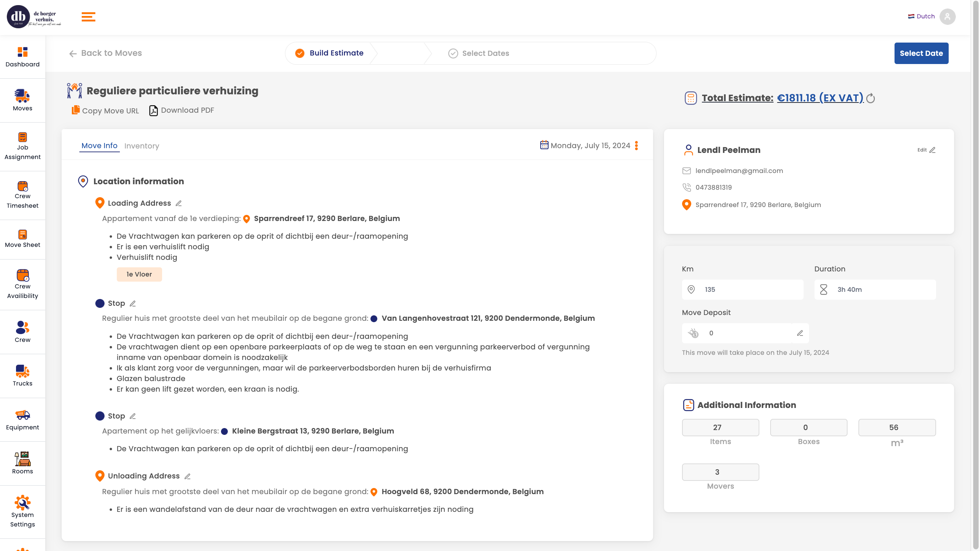Edit Move Deposit pencil icon

click(800, 333)
